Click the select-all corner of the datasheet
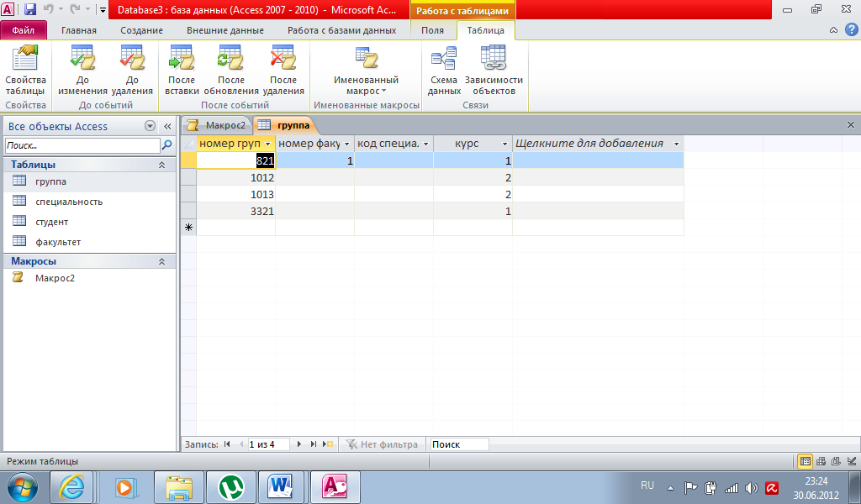The width and height of the screenshot is (861, 504). (x=189, y=144)
